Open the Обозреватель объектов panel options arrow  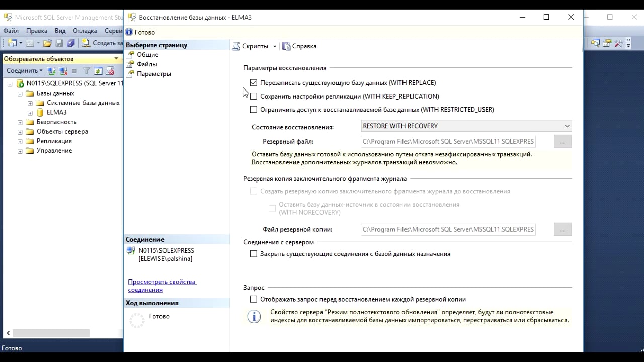116,59
